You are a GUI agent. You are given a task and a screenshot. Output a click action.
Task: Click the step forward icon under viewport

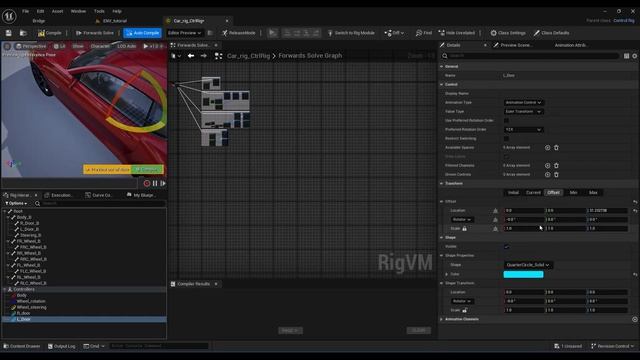[163, 184]
